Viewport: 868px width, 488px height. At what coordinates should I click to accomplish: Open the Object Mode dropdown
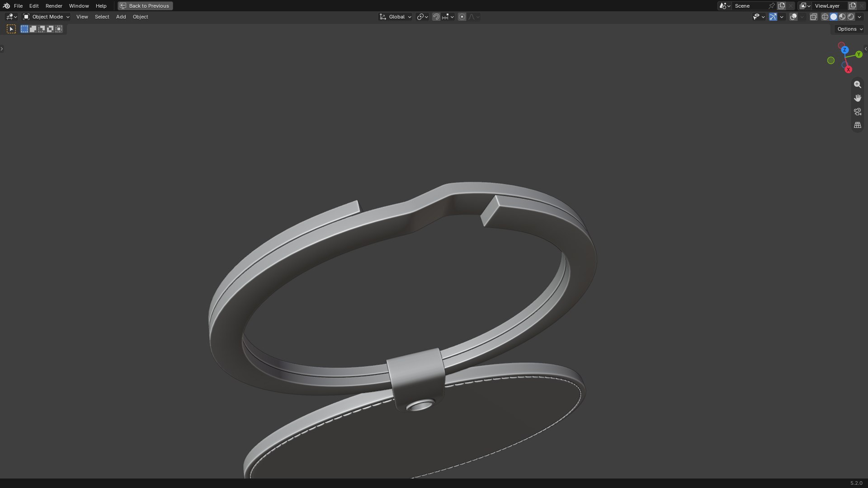click(46, 17)
